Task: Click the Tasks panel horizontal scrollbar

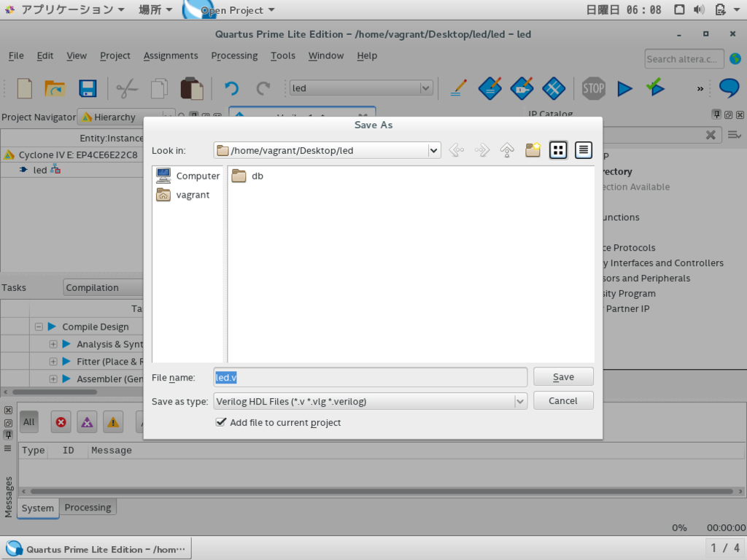Action: click(55, 392)
